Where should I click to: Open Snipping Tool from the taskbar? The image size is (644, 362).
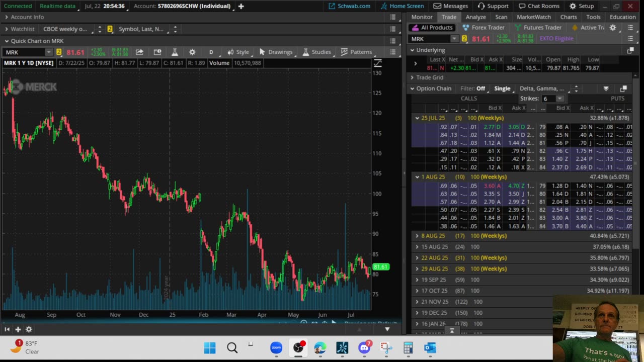click(x=386, y=347)
